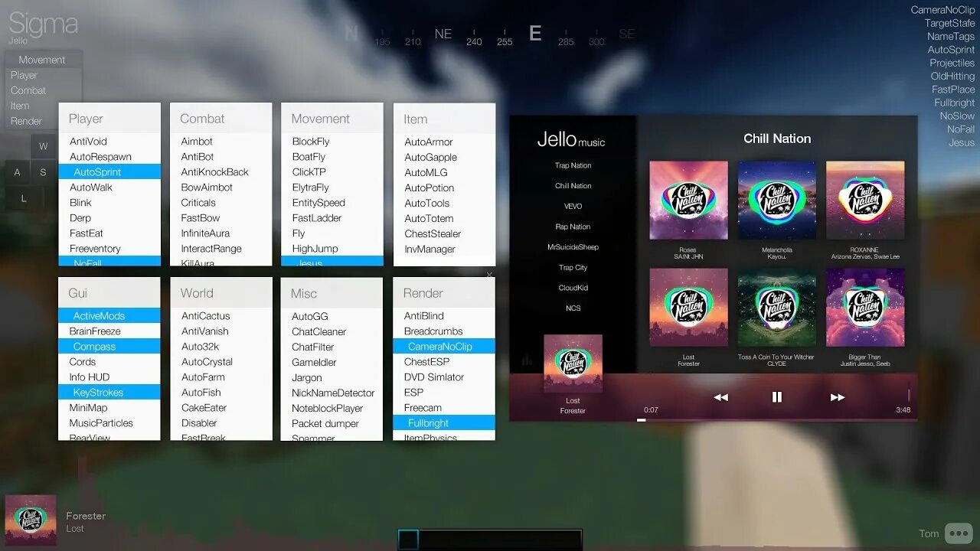Select Combat tab in the Sigma menu
The image size is (980, 551).
(42, 90)
